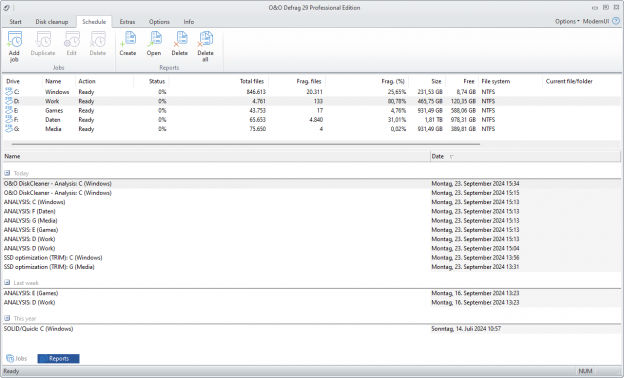624x378 pixels.
Task: Open the Extras tab
Action: (127, 22)
